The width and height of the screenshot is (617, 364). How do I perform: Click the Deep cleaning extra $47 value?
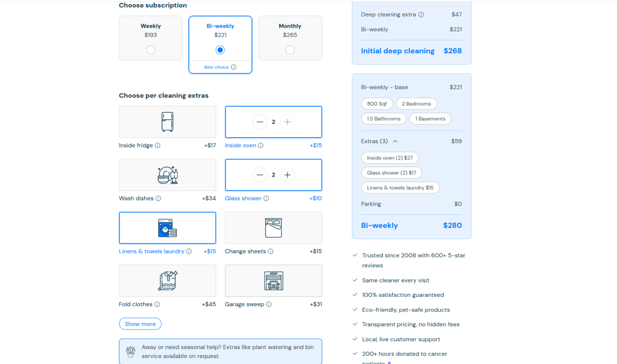[x=457, y=15]
